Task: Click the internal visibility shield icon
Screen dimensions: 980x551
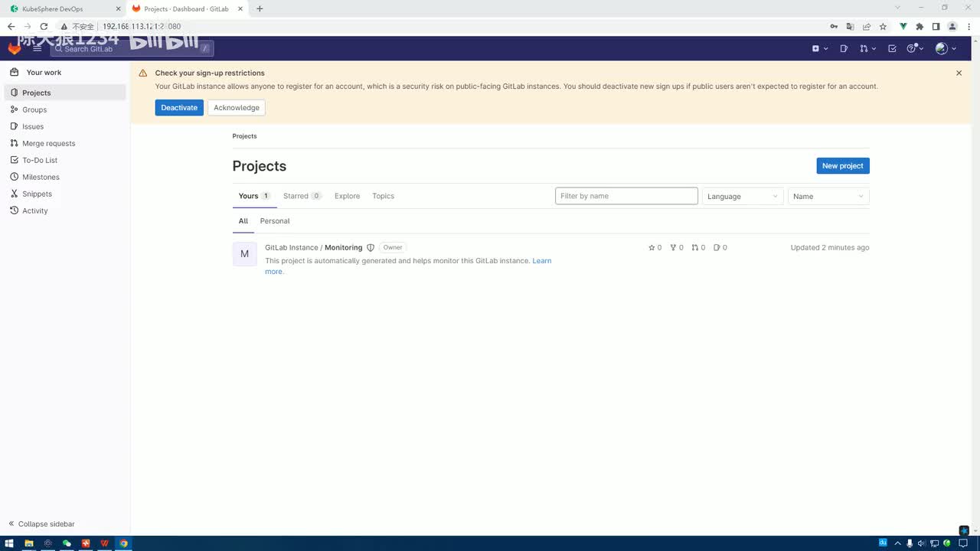Action: point(371,248)
